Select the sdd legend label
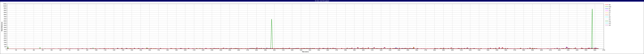The image size is (644, 54). 610,25
